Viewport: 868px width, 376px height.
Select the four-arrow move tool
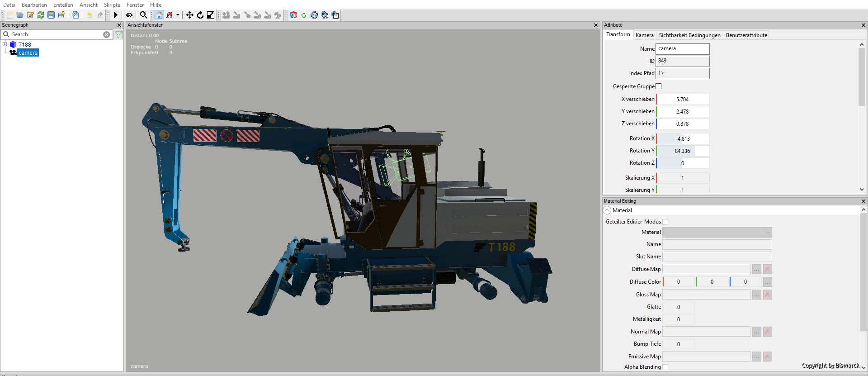[x=190, y=15]
